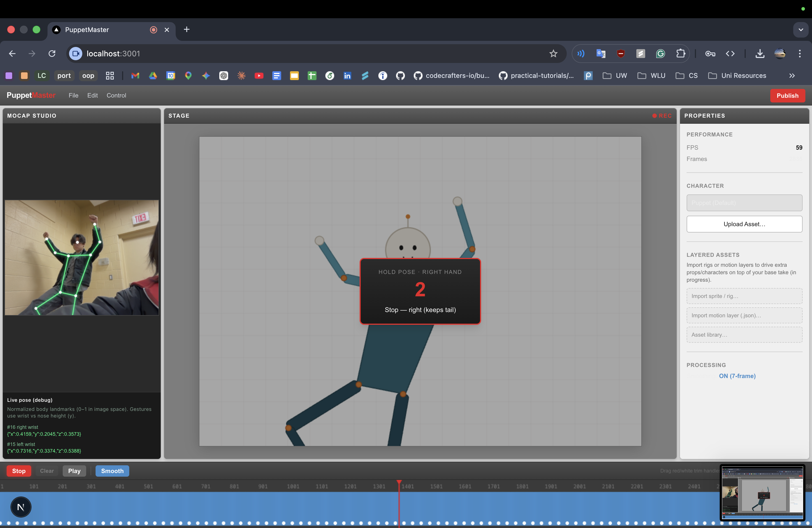Viewport: 812px width, 528px height.
Task: Click the Gmail bookmark icon
Action: click(135, 75)
